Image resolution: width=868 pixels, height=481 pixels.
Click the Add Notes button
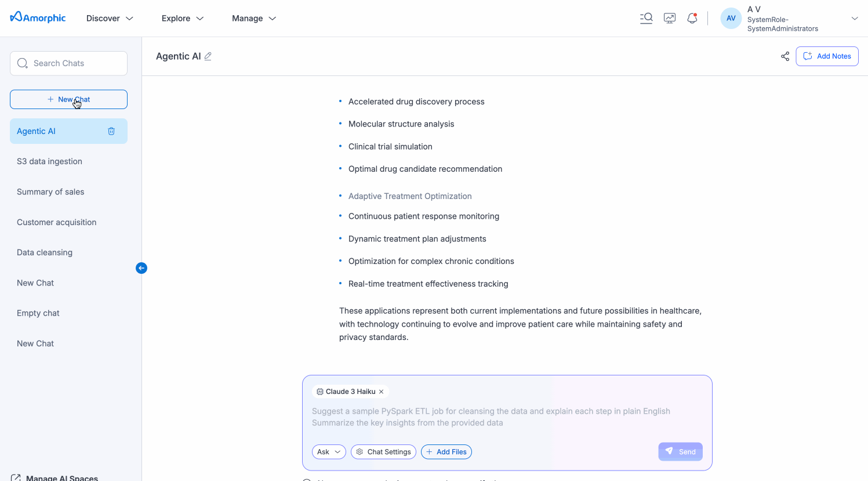(827, 56)
